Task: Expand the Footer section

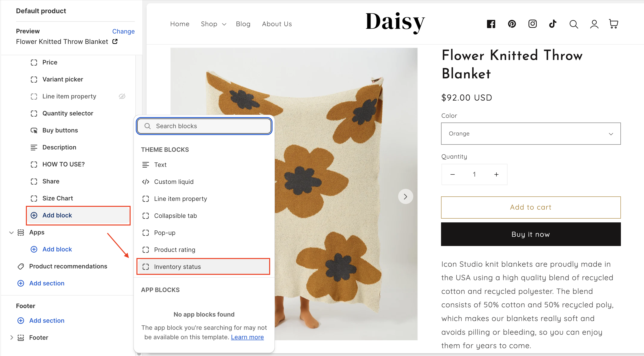Action: coord(11,338)
